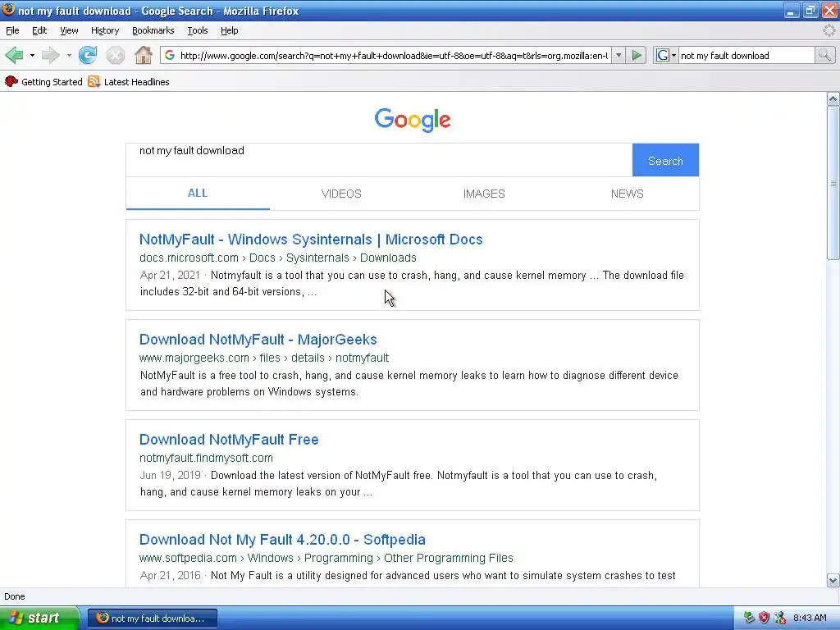Click the Apr 21, 2021 date text
Image resolution: width=840 pixels, height=630 pixels.
click(x=170, y=276)
